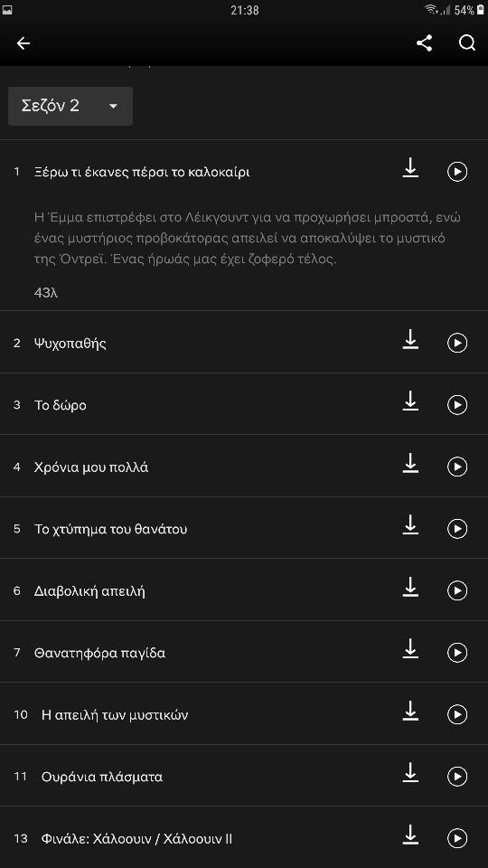
Task: Select episode title Θανατηφόρα παγίδα
Action: coord(99,653)
